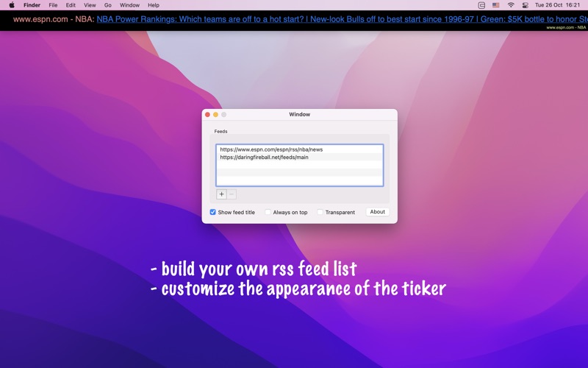Click the Wi-Fi status icon

pos(511,5)
